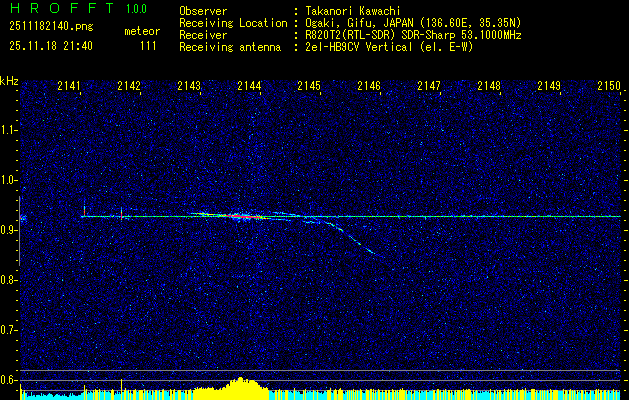The height and width of the screenshot is (400, 629).
Task: Click time marker 2150
Action: coord(609,86)
